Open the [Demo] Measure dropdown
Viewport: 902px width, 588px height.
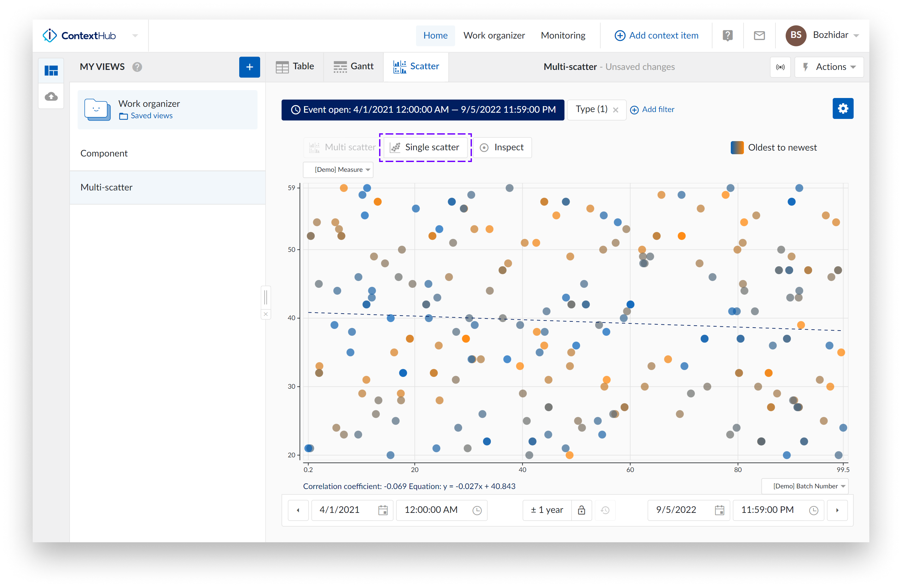tap(338, 170)
